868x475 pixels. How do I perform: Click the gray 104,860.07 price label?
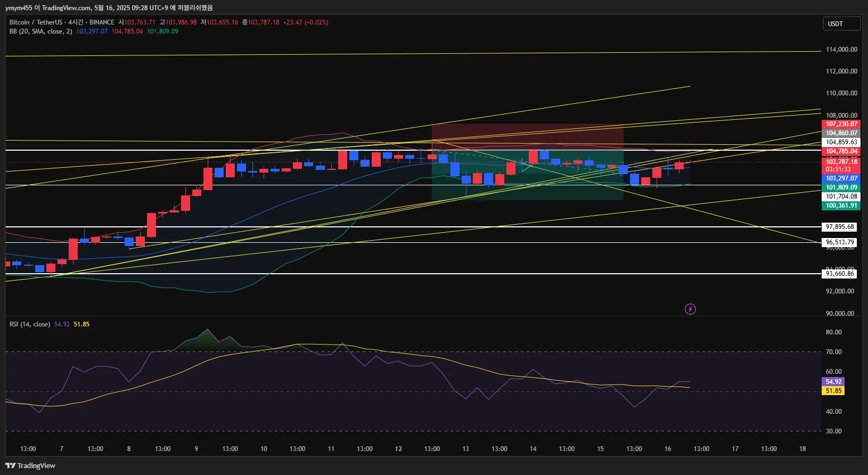coord(841,133)
